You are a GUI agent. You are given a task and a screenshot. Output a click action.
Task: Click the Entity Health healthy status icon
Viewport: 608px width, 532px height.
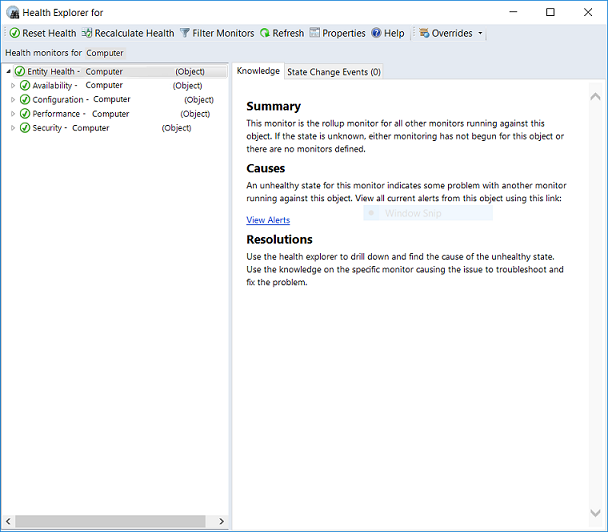point(20,71)
